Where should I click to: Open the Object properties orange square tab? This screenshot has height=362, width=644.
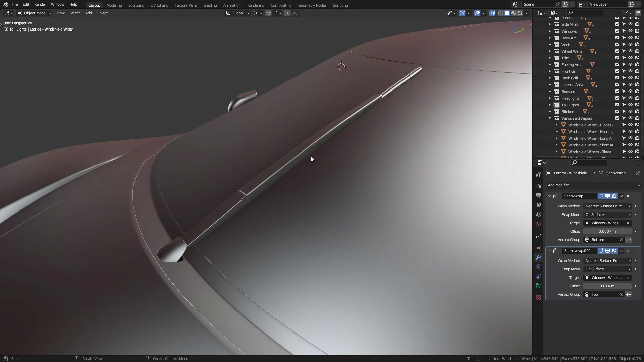click(538, 248)
